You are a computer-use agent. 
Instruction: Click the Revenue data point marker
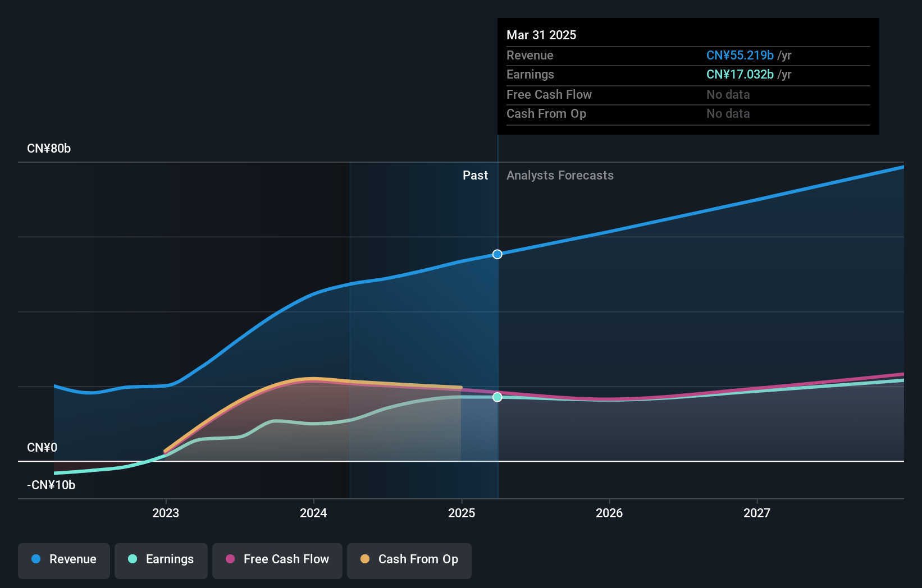pyautogui.click(x=497, y=255)
